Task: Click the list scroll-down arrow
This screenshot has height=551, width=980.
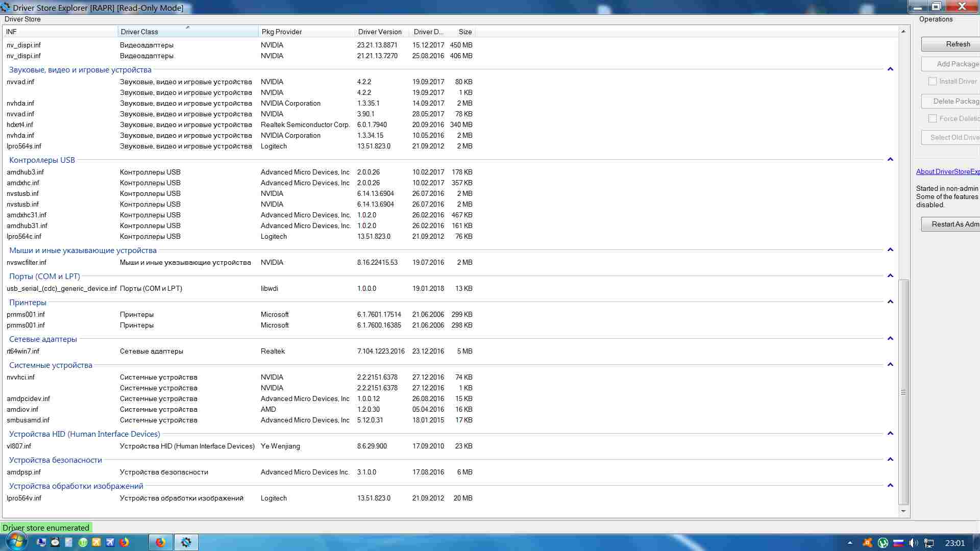Action: click(x=903, y=511)
